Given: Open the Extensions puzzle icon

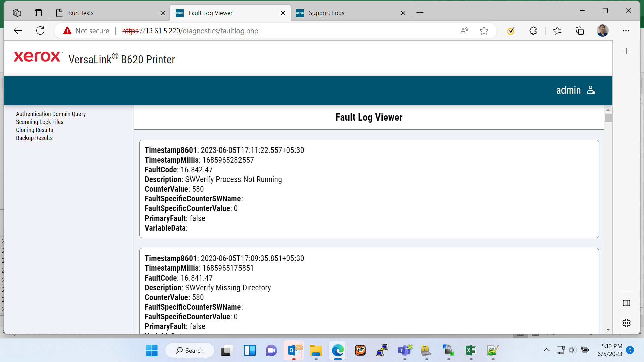Looking at the screenshot, I should point(533,31).
